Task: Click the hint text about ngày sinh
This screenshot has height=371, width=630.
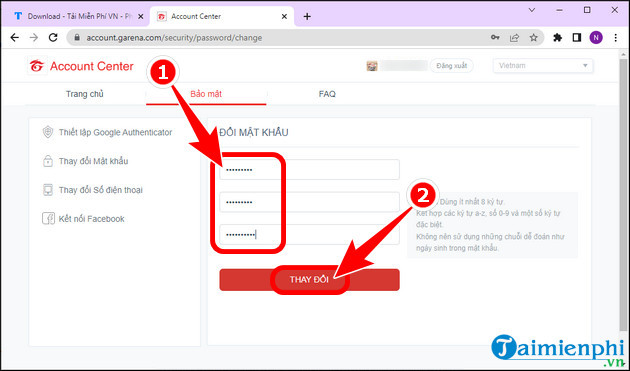Action: click(x=490, y=242)
